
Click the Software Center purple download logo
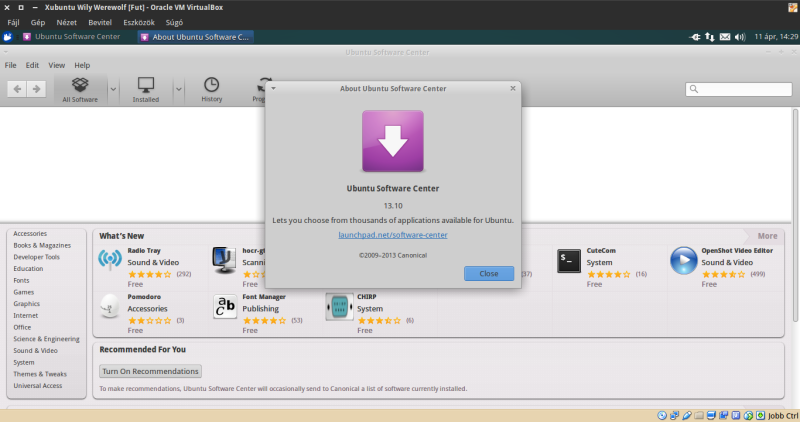[x=393, y=141]
